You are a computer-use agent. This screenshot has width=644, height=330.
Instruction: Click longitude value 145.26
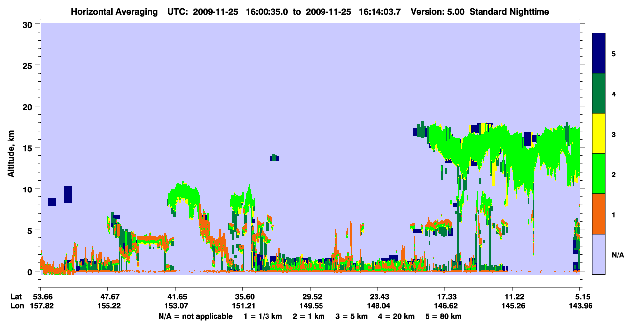pyautogui.click(x=512, y=306)
